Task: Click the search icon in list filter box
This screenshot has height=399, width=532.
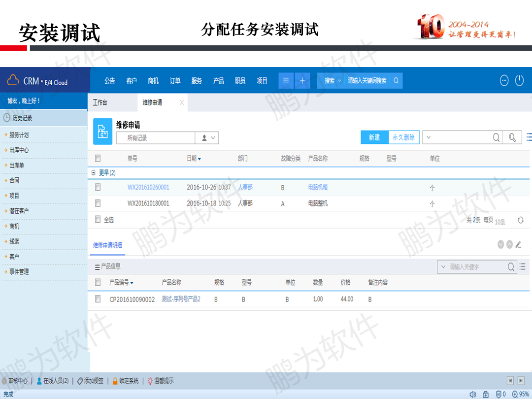Action: coord(496,137)
